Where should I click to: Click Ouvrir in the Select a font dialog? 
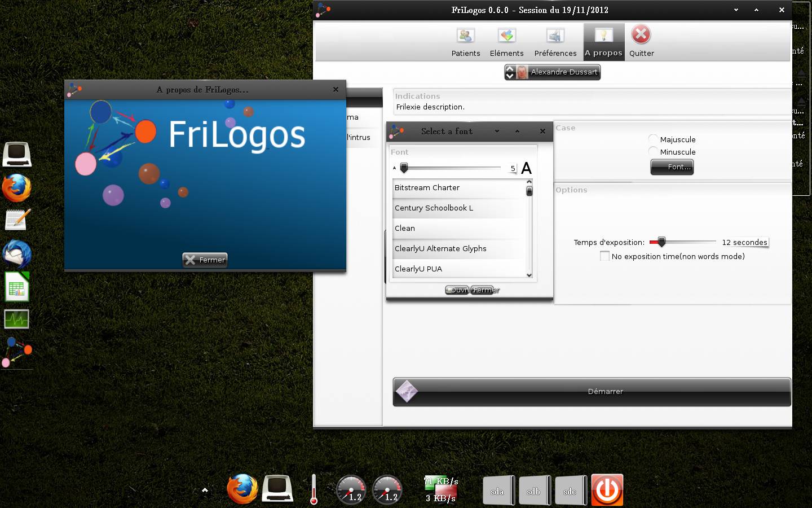(x=457, y=290)
